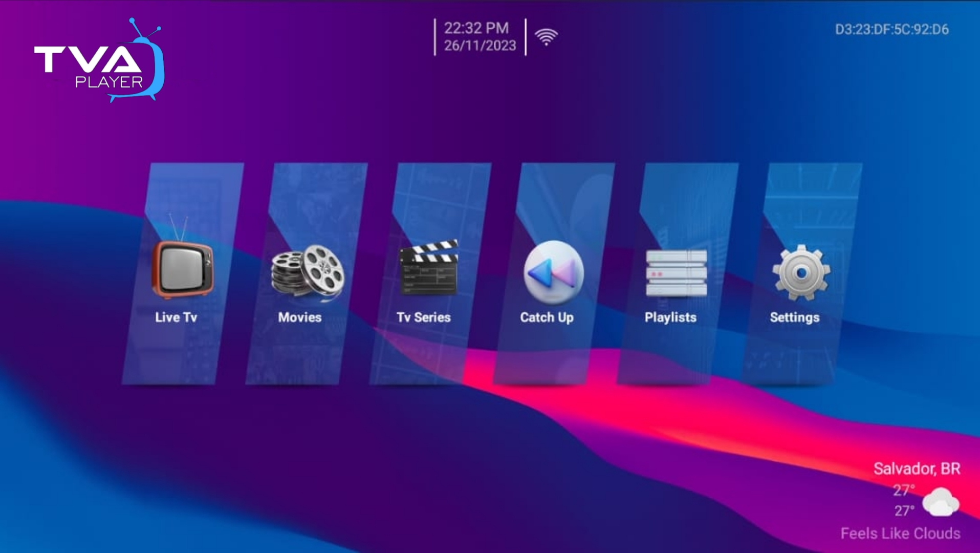980x553 pixels.
Task: Click the date 26/11/2023
Action: (x=480, y=46)
